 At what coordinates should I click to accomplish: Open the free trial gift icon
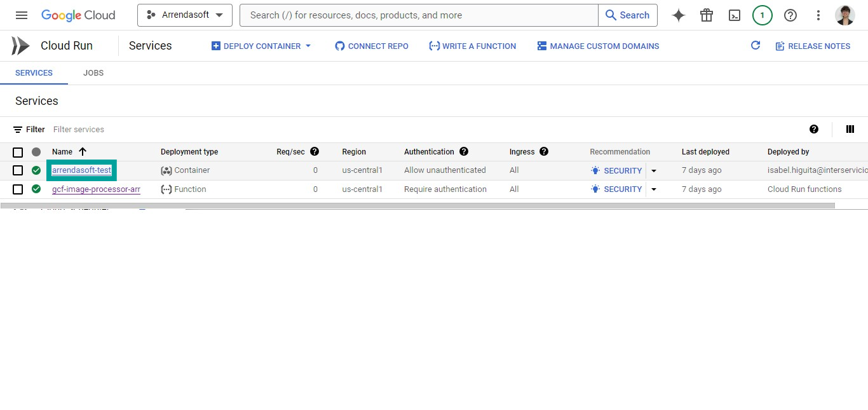707,15
